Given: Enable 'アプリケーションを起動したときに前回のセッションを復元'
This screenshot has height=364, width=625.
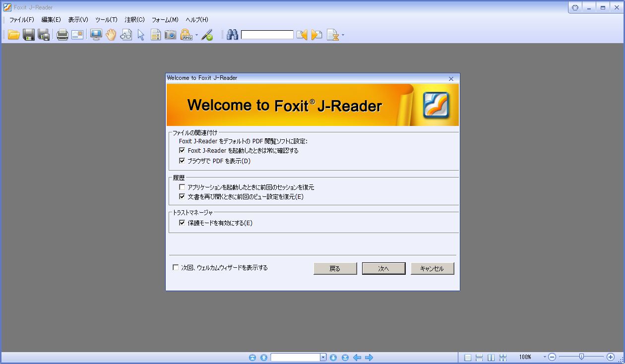Looking at the screenshot, I should point(182,187).
